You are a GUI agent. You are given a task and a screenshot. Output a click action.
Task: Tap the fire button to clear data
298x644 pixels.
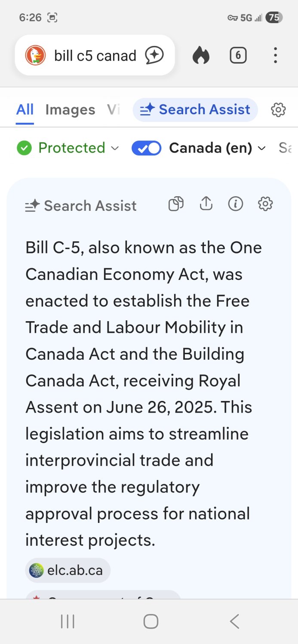point(201,55)
